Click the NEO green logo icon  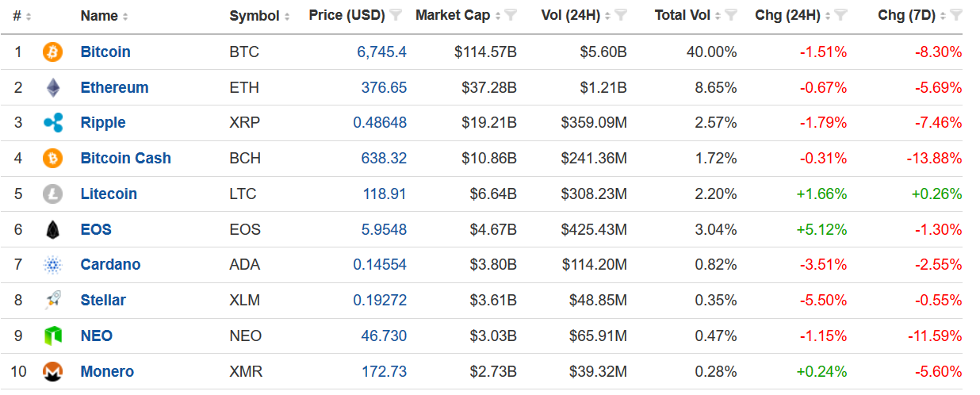point(52,336)
